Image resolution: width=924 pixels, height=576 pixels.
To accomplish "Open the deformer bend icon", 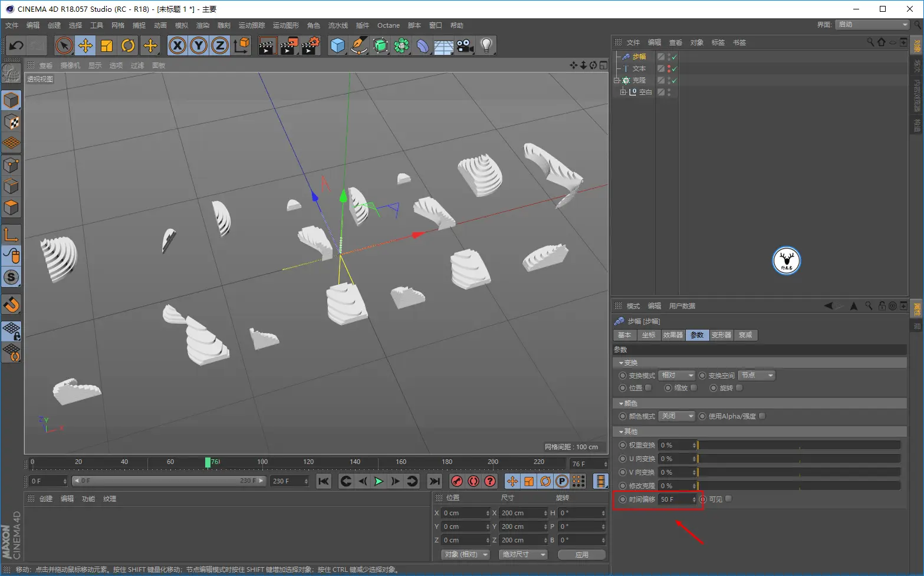I will click(423, 45).
